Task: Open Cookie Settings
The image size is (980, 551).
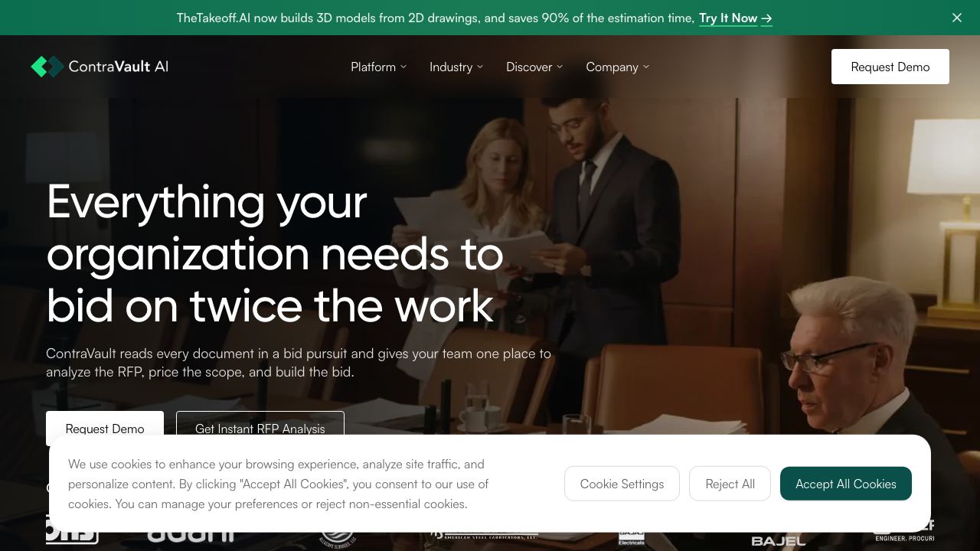Action: click(x=622, y=484)
